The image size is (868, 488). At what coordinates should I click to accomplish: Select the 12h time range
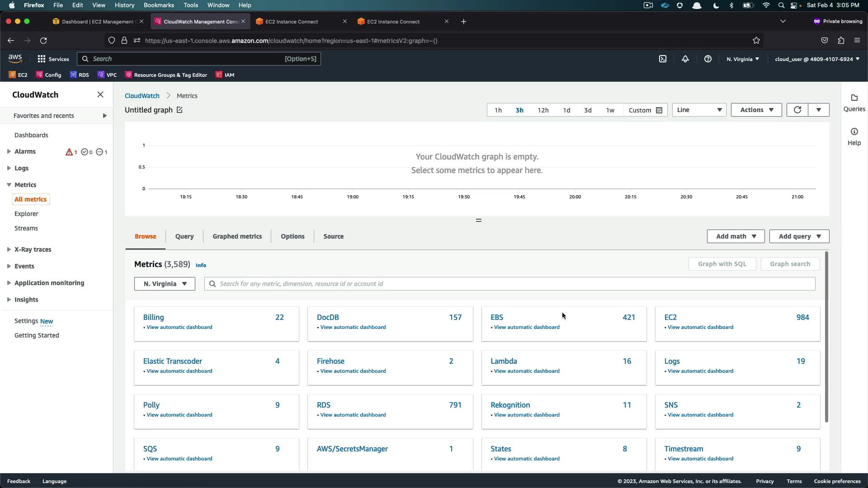543,110
